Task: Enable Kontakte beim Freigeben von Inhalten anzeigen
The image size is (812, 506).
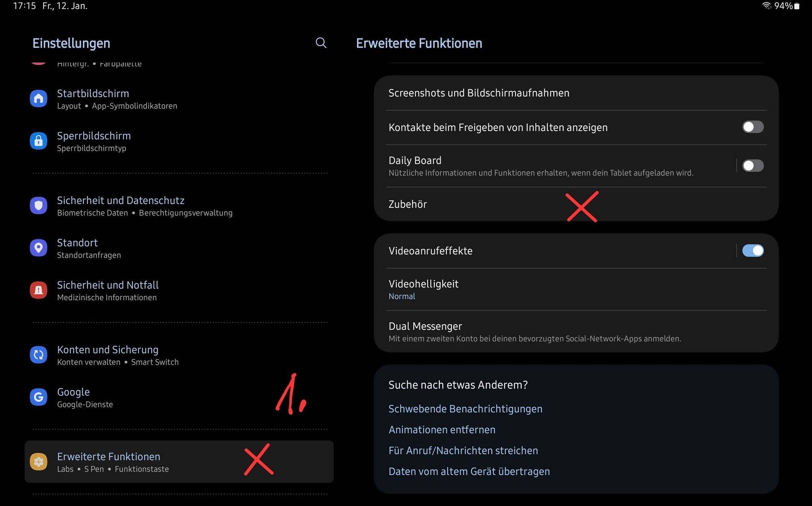Action: [753, 127]
